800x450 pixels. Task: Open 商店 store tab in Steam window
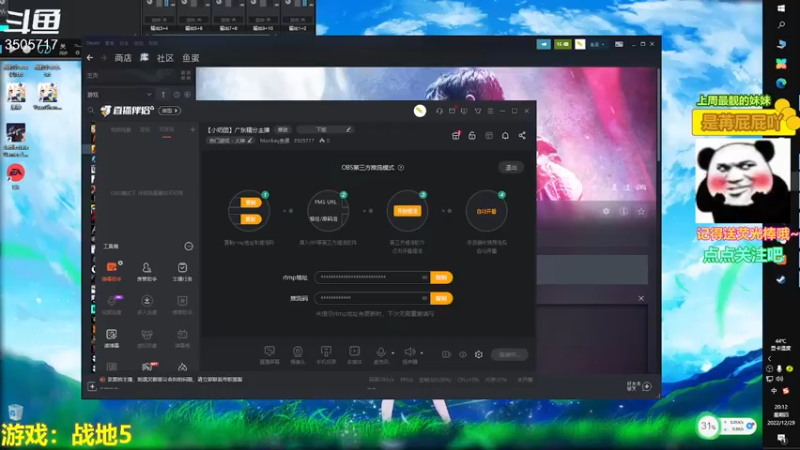pyautogui.click(x=123, y=58)
